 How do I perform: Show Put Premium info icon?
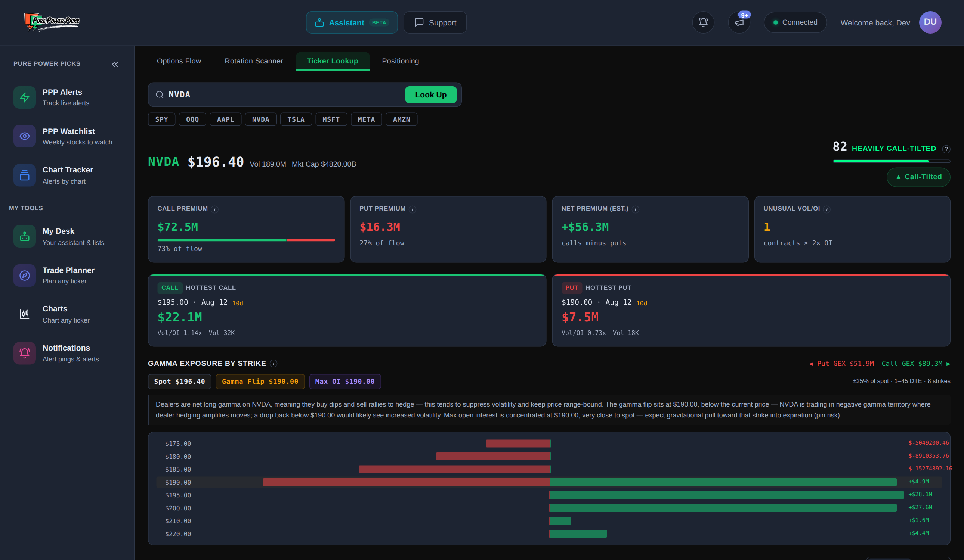tap(413, 209)
